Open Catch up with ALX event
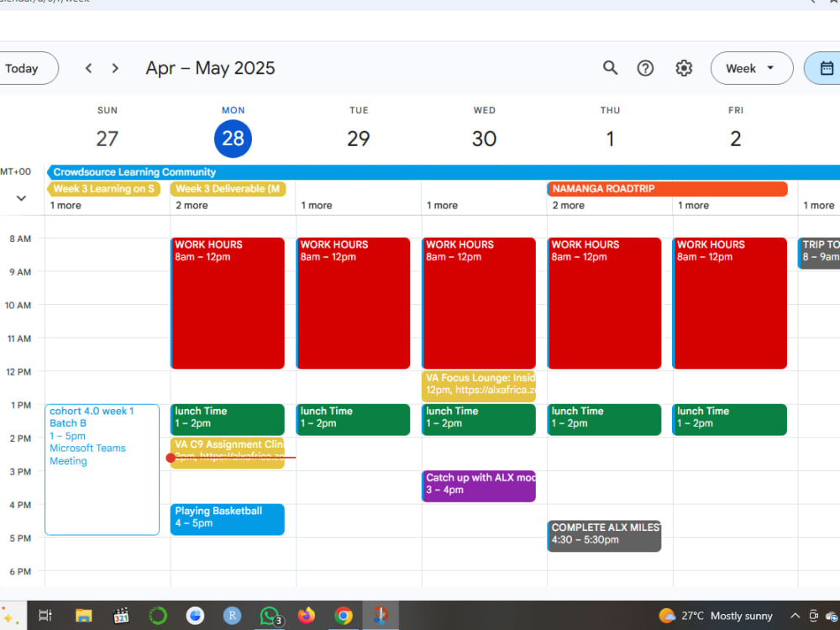Image resolution: width=840 pixels, height=630 pixels. 479,486
